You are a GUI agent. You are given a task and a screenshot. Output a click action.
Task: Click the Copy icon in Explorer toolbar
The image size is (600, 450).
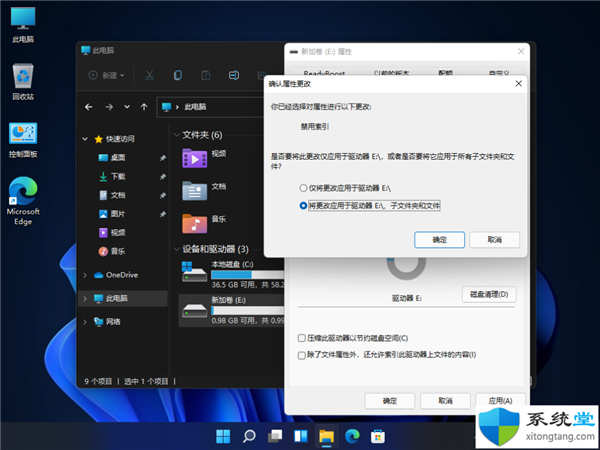[x=178, y=75]
